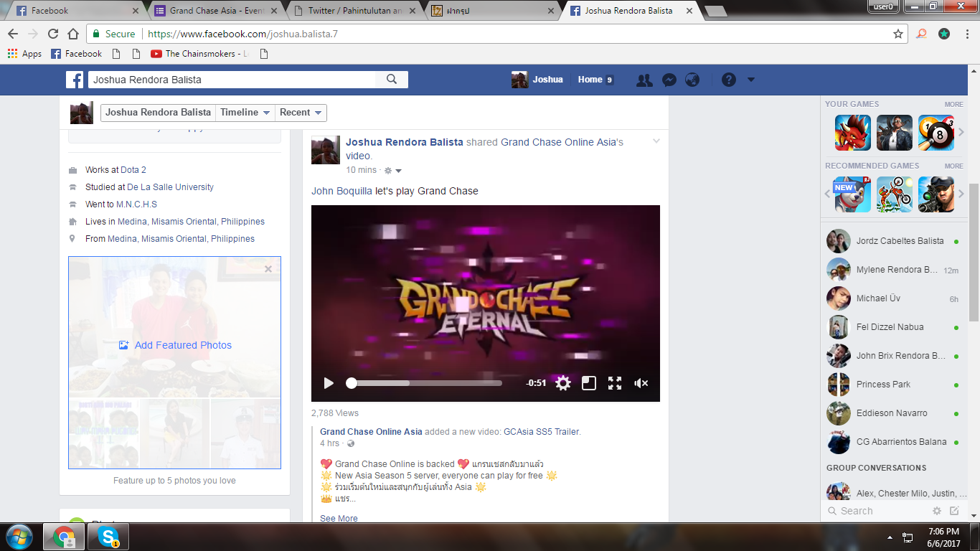The image size is (980, 551).
Task: Start a new message compose icon
Action: point(954,511)
